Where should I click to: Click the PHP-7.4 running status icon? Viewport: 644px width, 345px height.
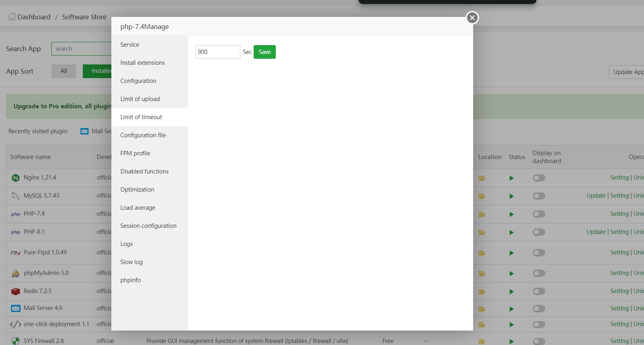[511, 214]
